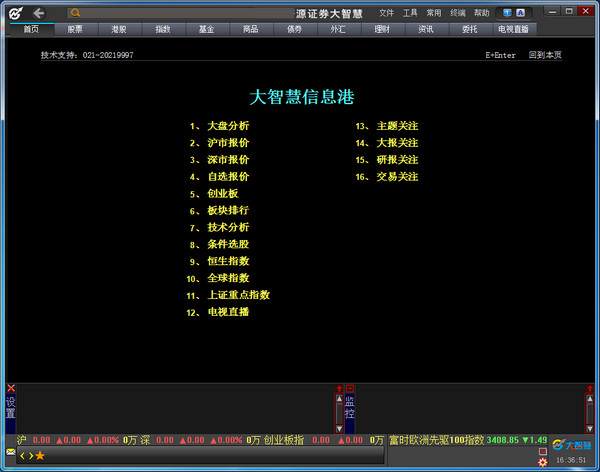
Task: Click the blue T toggle icon
Action: pyautogui.click(x=507, y=13)
